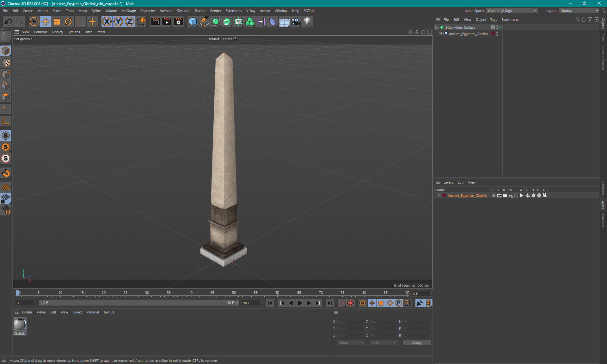
Task: Click frame 45 on the timeline ruler
Action: pyautogui.click(x=212, y=293)
